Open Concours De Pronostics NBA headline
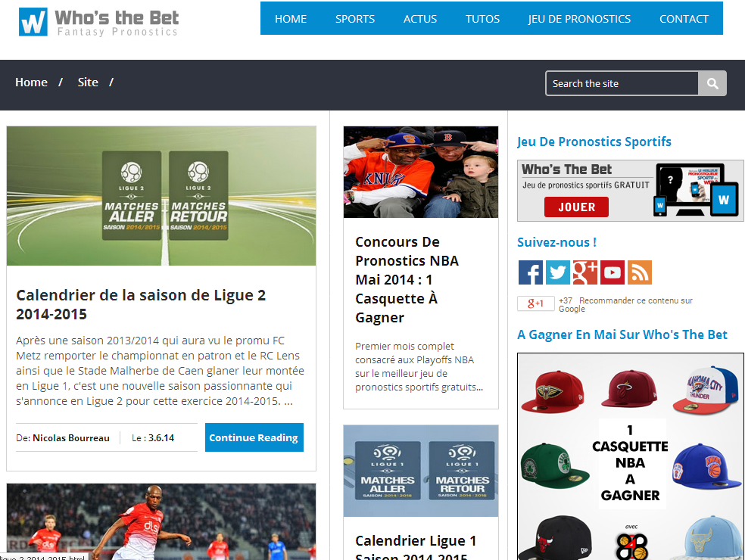This screenshot has height=560, width=745. click(x=407, y=280)
